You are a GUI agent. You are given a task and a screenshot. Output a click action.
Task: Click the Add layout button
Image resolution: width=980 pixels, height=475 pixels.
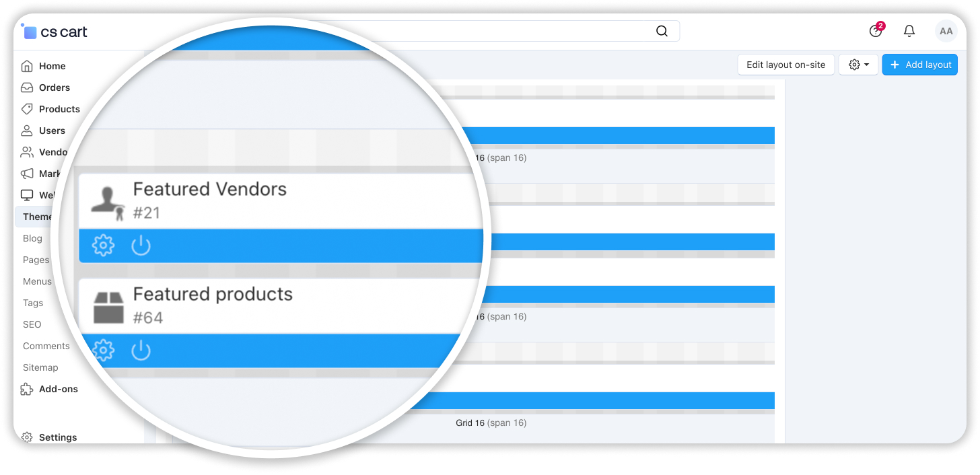[x=919, y=65]
